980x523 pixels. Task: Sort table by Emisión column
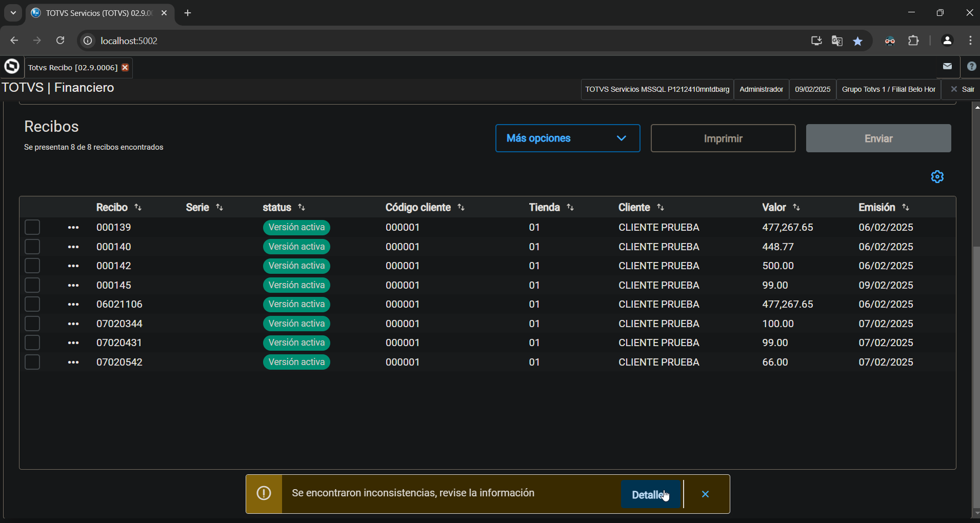906,207
